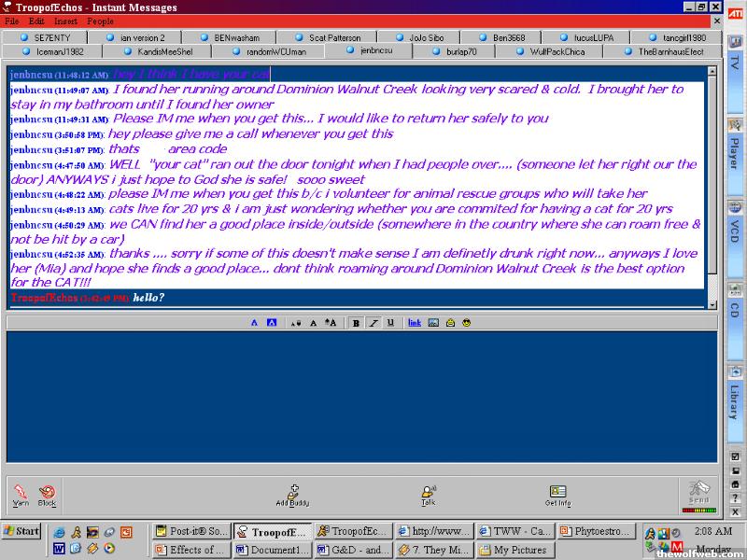Image resolution: width=747 pixels, height=560 pixels.
Task: Click the Warn icon button
Action: 21,492
